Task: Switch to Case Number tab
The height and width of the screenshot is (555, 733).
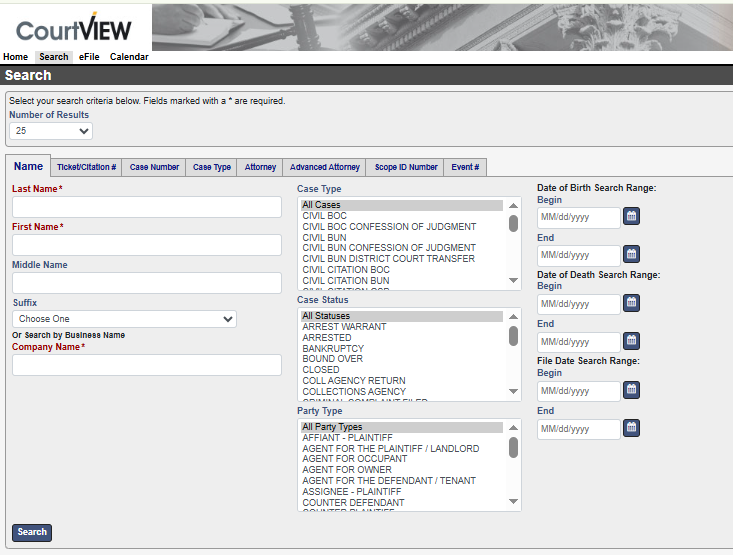Action: [154, 167]
